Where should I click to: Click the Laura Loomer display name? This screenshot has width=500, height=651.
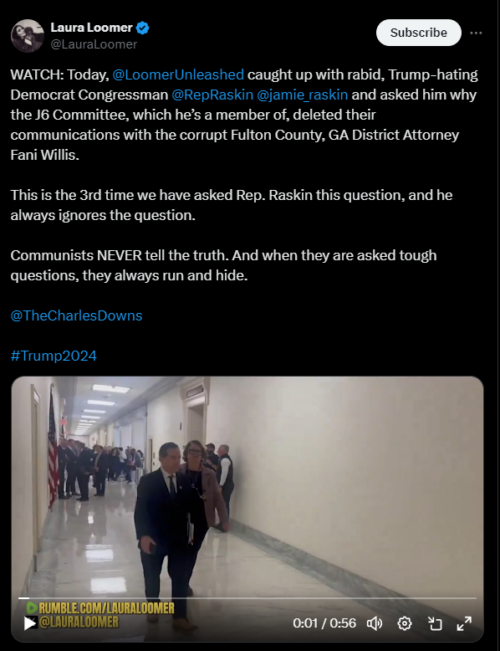pyautogui.click(x=91, y=27)
